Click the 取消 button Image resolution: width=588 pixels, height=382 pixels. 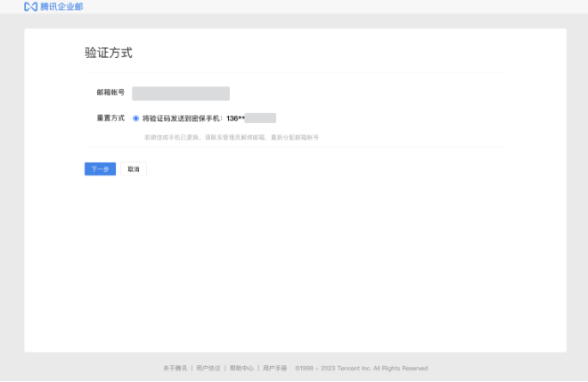click(133, 169)
